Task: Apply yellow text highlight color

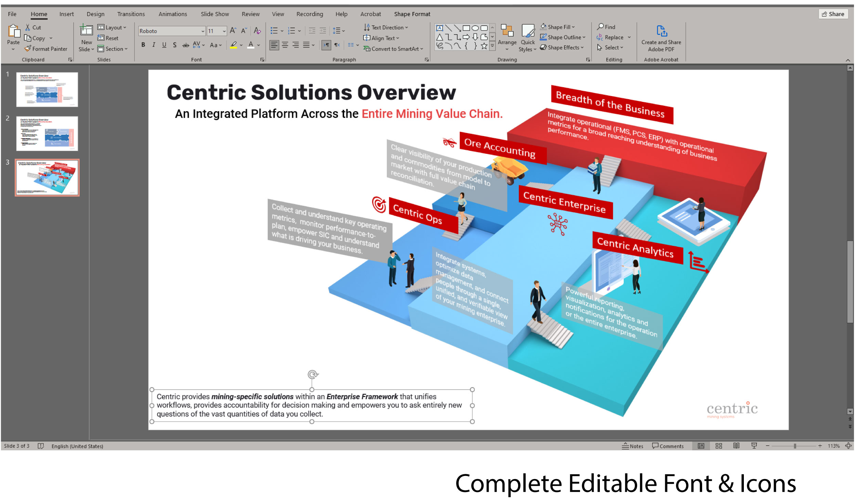Action: point(234,45)
